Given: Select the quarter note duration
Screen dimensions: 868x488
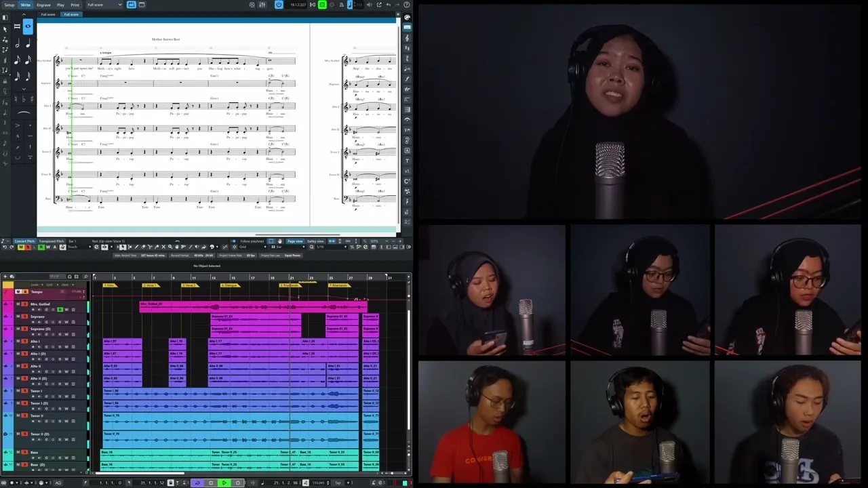Looking at the screenshot, I should pos(28,44).
